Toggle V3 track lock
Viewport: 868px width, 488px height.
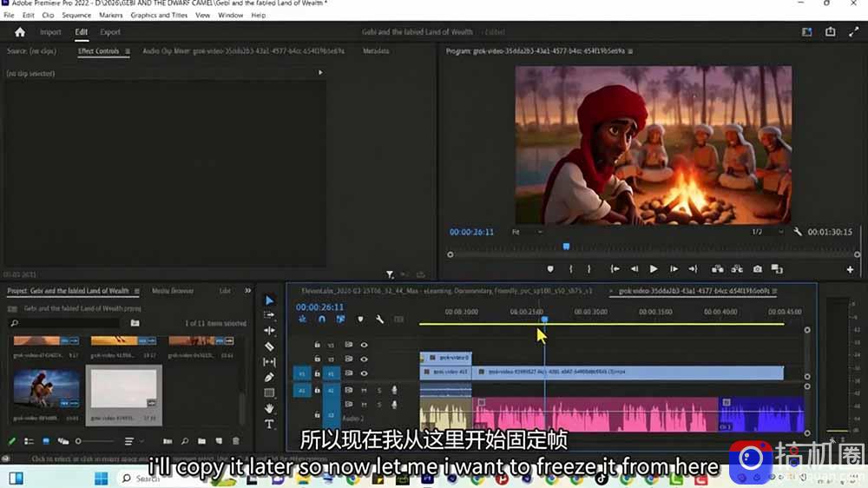point(317,345)
